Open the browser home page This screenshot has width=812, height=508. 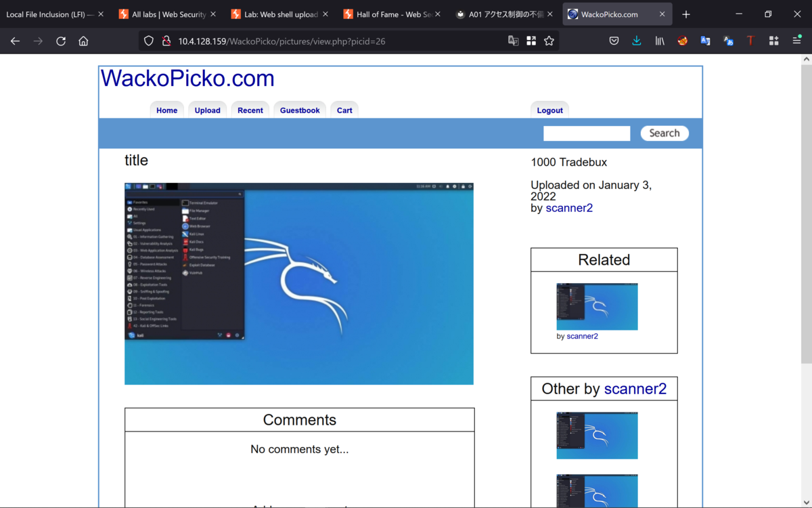(x=83, y=41)
